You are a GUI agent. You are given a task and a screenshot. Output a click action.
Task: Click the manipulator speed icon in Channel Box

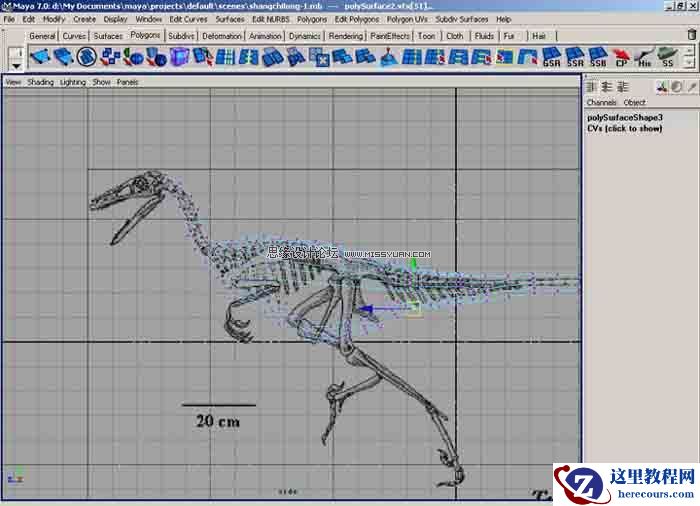(x=662, y=87)
